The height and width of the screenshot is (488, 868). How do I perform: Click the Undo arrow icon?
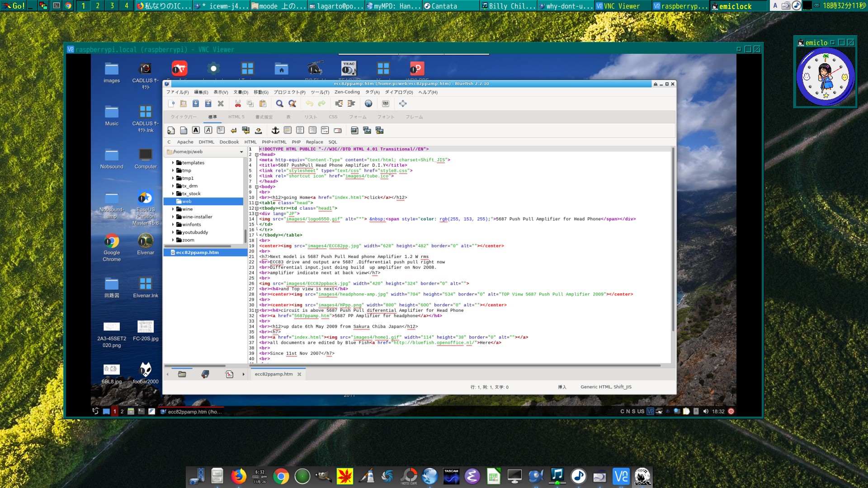tap(310, 103)
